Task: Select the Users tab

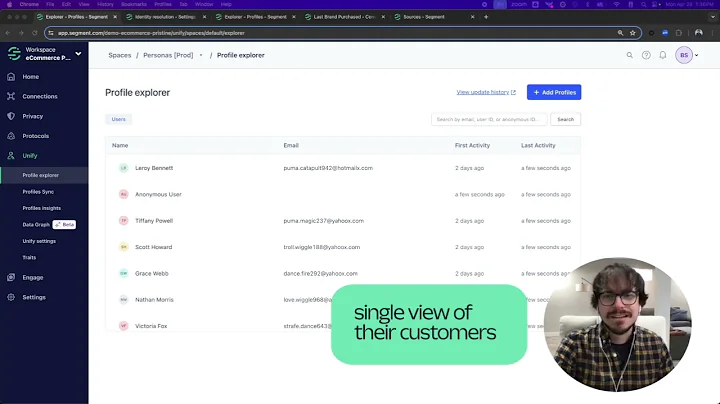Action: click(118, 119)
